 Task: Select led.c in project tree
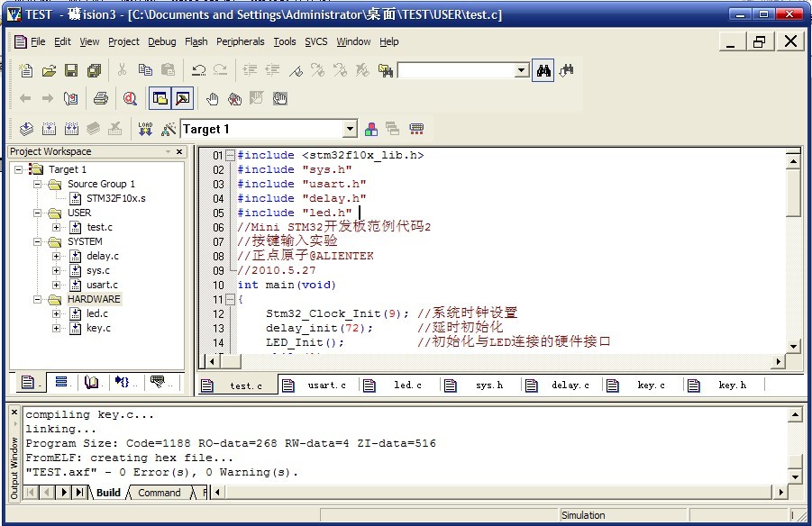point(96,313)
